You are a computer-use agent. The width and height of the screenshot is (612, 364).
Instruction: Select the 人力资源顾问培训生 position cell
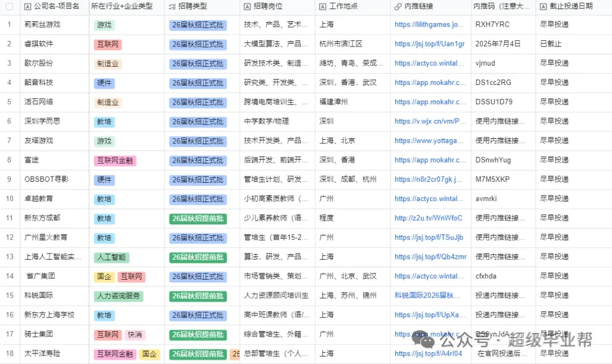pyautogui.click(x=278, y=296)
